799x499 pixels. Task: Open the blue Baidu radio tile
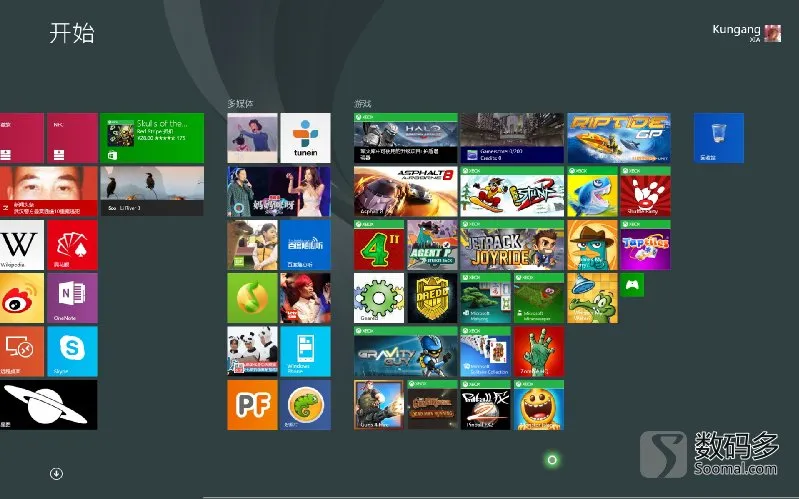pos(305,245)
